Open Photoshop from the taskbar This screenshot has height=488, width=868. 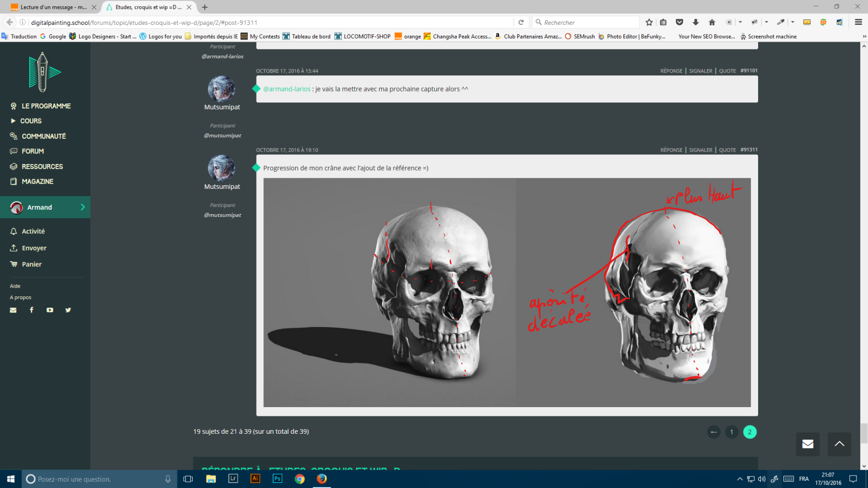tap(277, 479)
